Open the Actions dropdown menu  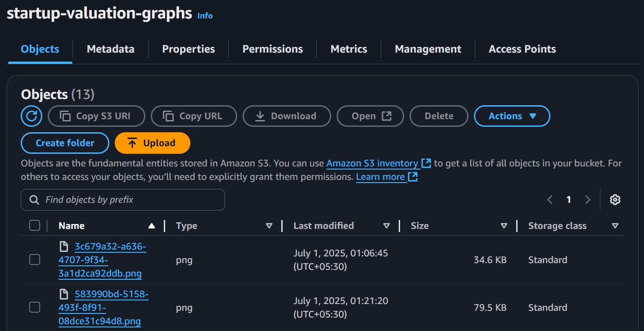click(512, 116)
